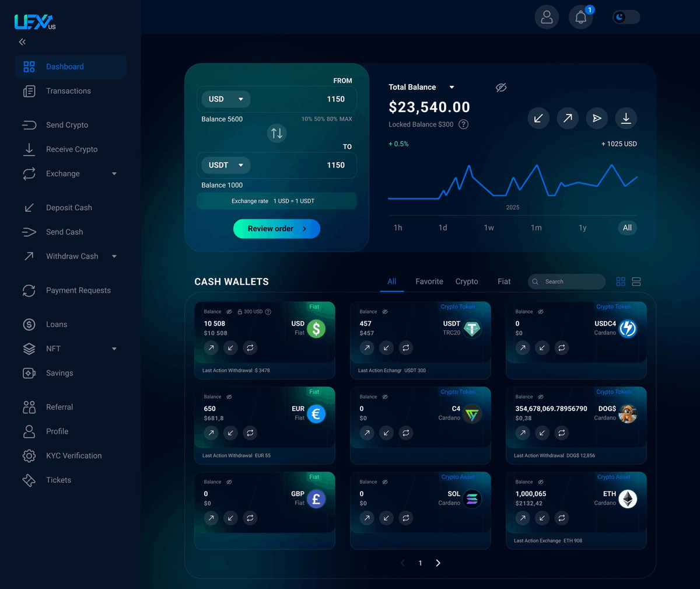Expand Exchange submenu in sidebar
The image size is (700, 589).
tap(114, 174)
